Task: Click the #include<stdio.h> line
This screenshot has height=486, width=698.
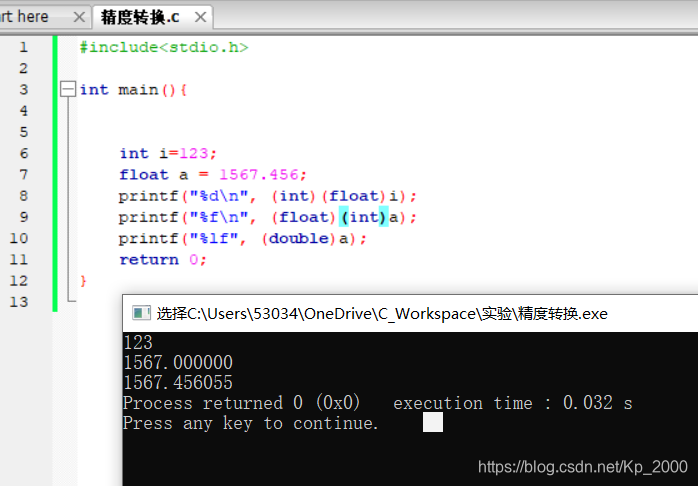Action: click(x=164, y=47)
